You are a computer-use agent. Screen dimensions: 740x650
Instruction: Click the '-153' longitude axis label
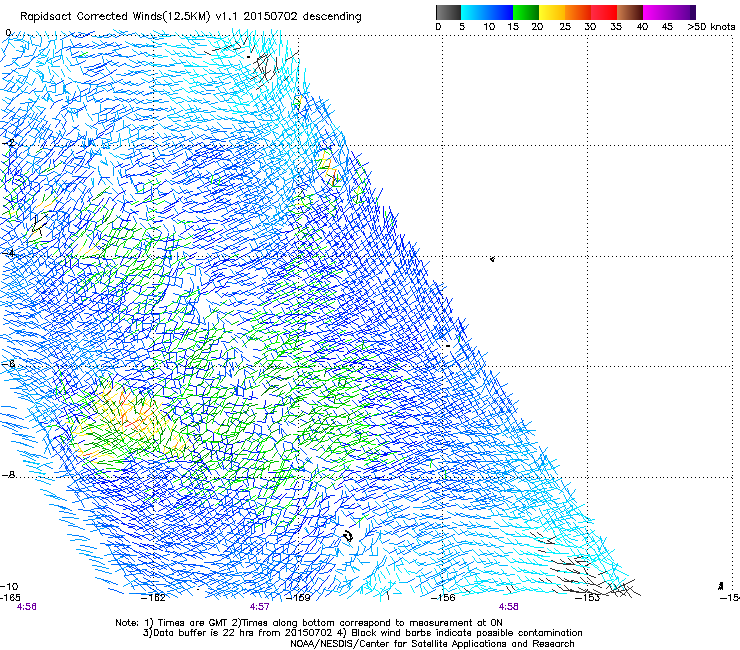(587, 598)
